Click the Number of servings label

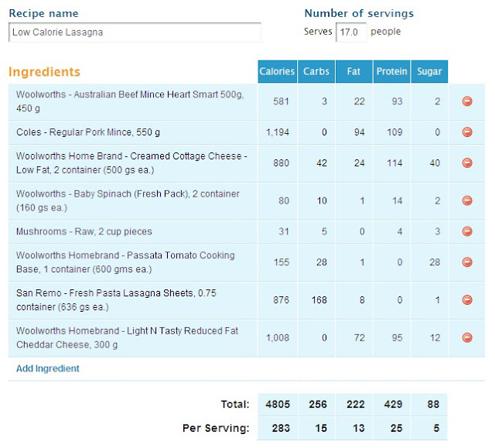tap(359, 13)
